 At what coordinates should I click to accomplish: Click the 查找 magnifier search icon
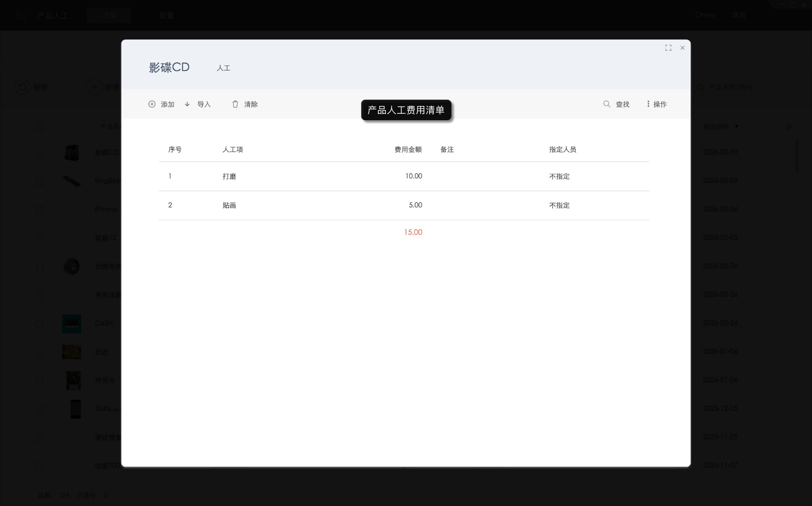[607, 104]
